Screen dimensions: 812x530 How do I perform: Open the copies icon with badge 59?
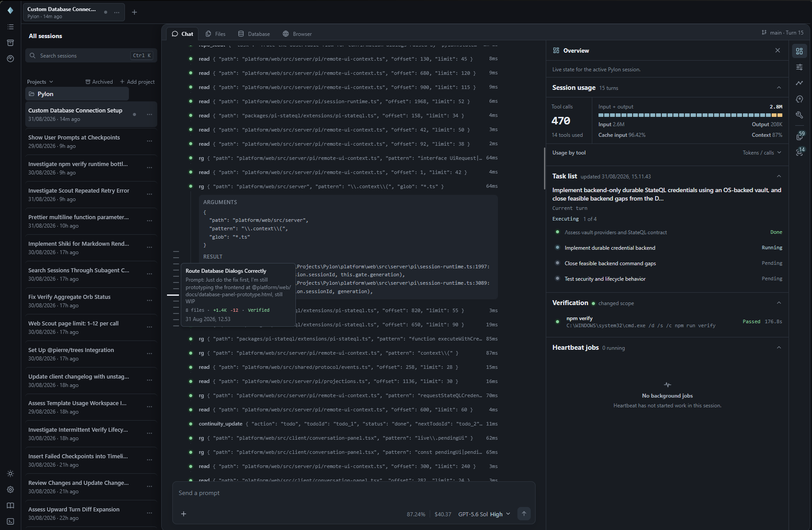800,136
